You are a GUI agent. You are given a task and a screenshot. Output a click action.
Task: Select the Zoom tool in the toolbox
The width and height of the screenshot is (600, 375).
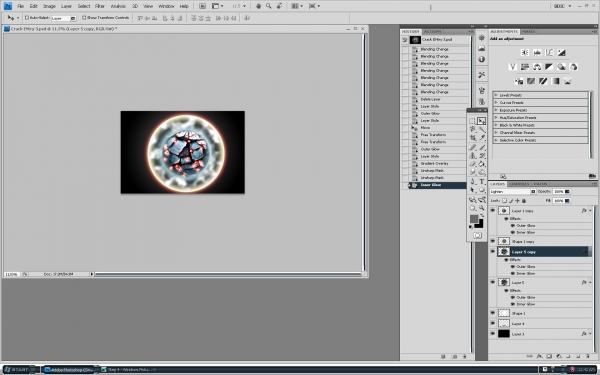pyautogui.click(x=482, y=208)
